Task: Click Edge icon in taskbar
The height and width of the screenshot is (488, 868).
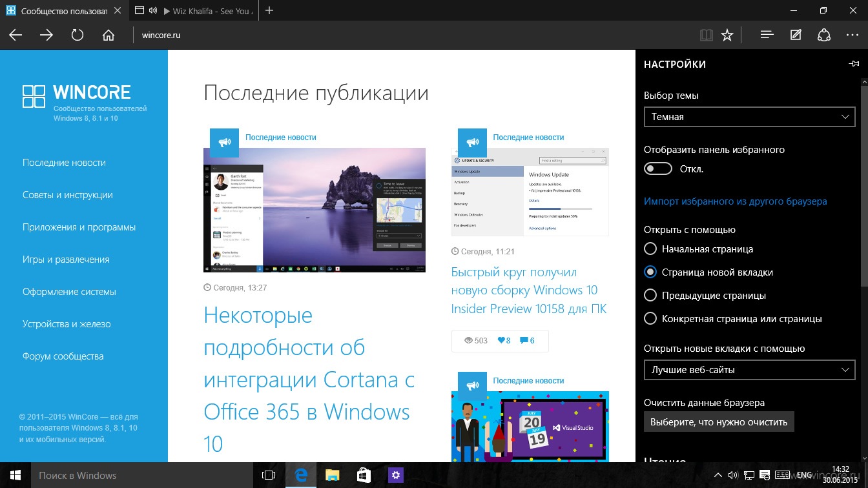Action: pos(300,476)
